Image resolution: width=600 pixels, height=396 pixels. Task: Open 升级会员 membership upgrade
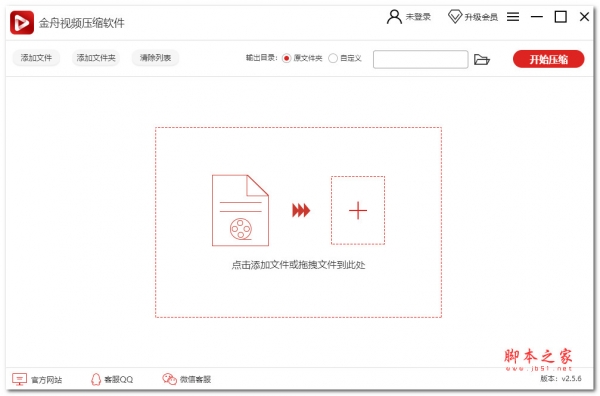click(481, 17)
